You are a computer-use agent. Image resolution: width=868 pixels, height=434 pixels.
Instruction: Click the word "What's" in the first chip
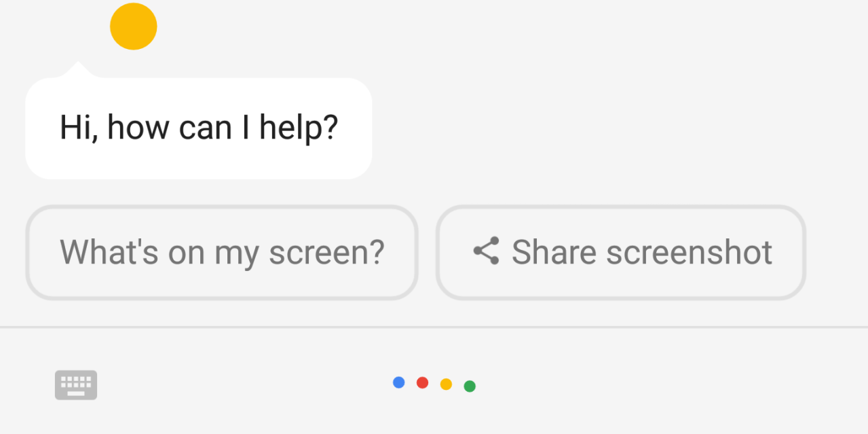(x=109, y=252)
